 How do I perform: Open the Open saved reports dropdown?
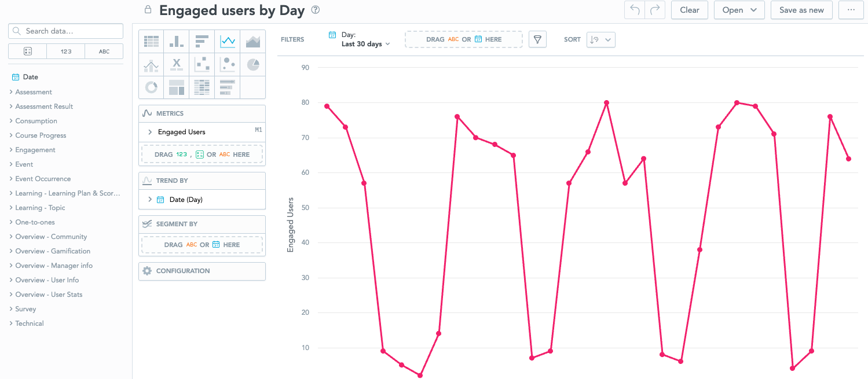739,10
